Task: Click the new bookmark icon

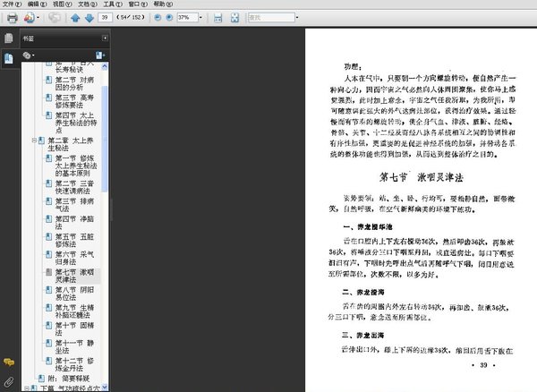Action: (x=100, y=55)
